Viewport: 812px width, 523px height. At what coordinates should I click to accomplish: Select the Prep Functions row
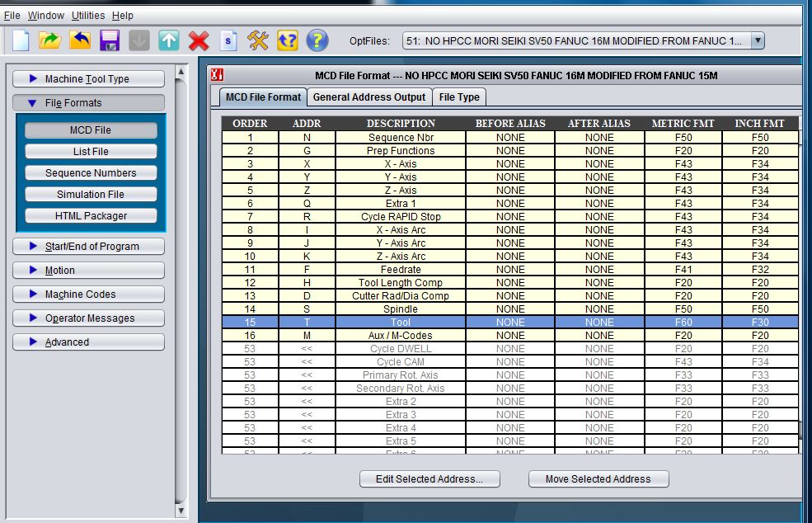(510, 150)
